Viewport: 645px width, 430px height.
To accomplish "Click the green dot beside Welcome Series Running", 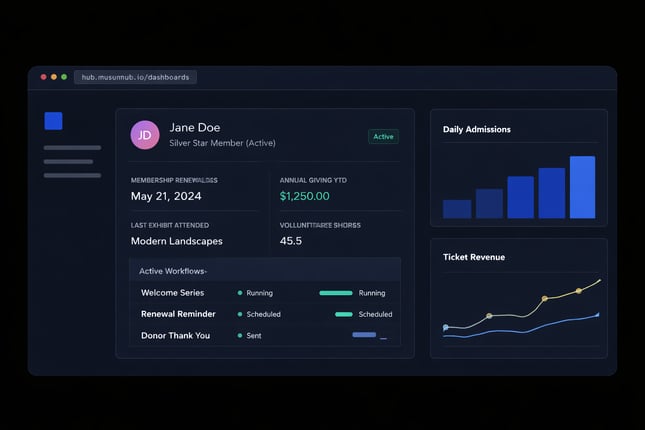I will pos(240,293).
